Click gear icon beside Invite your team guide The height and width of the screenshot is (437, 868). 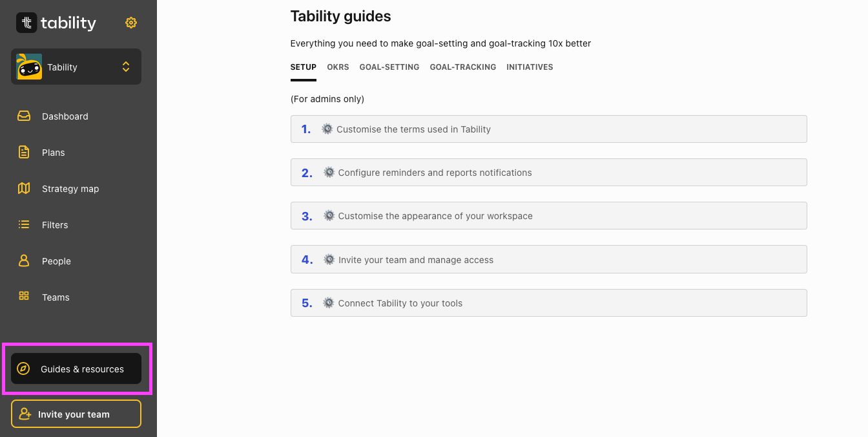(x=329, y=259)
